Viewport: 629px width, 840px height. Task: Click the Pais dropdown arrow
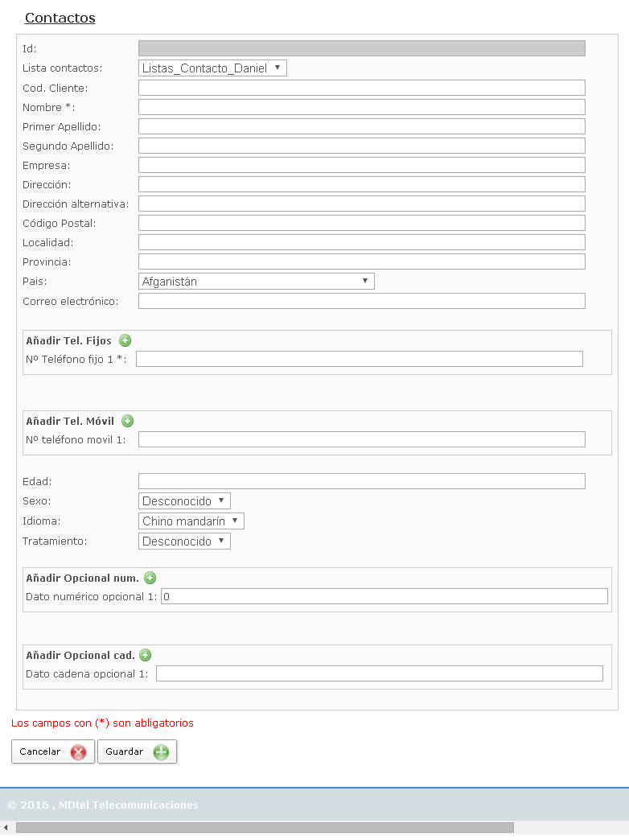[x=366, y=281]
